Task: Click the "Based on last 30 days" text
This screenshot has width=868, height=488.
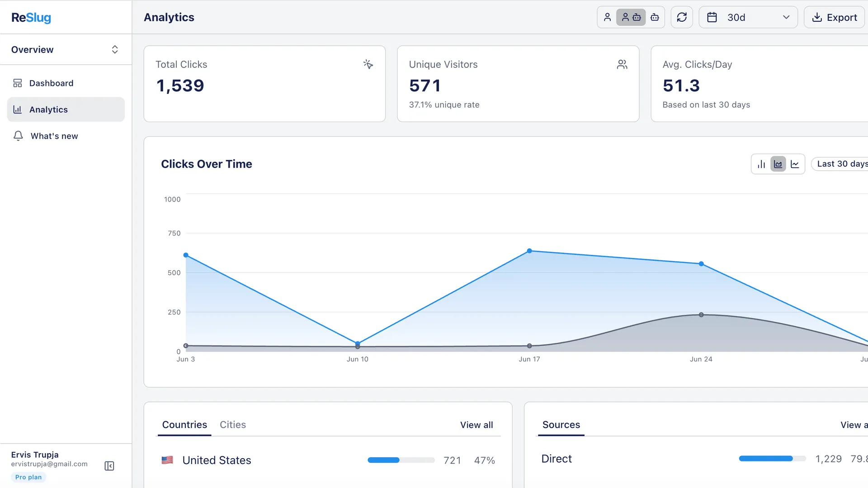Action: pyautogui.click(x=706, y=105)
